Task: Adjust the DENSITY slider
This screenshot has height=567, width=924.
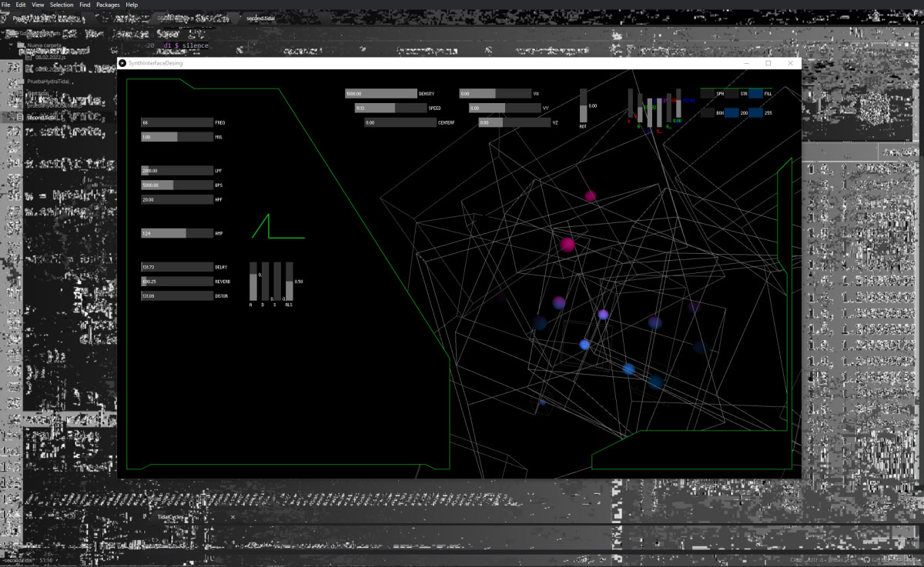Action: [x=380, y=93]
